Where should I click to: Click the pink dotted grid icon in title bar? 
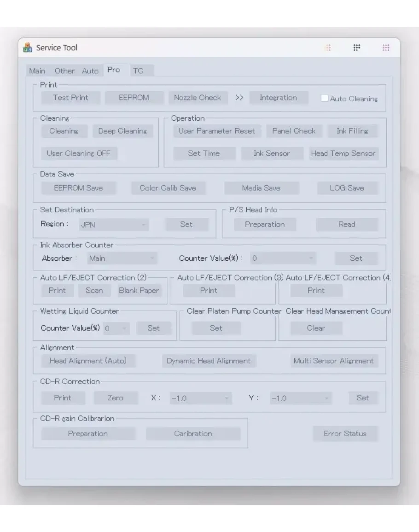(386, 48)
